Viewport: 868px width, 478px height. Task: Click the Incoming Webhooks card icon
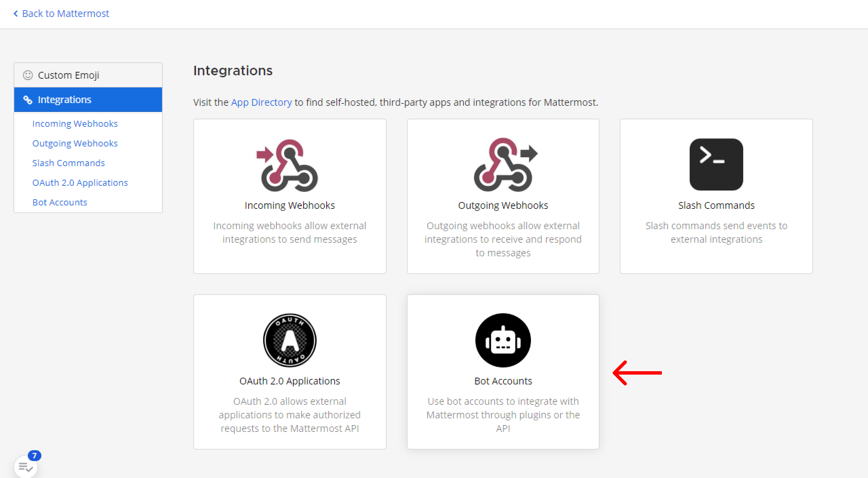pyautogui.click(x=287, y=165)
